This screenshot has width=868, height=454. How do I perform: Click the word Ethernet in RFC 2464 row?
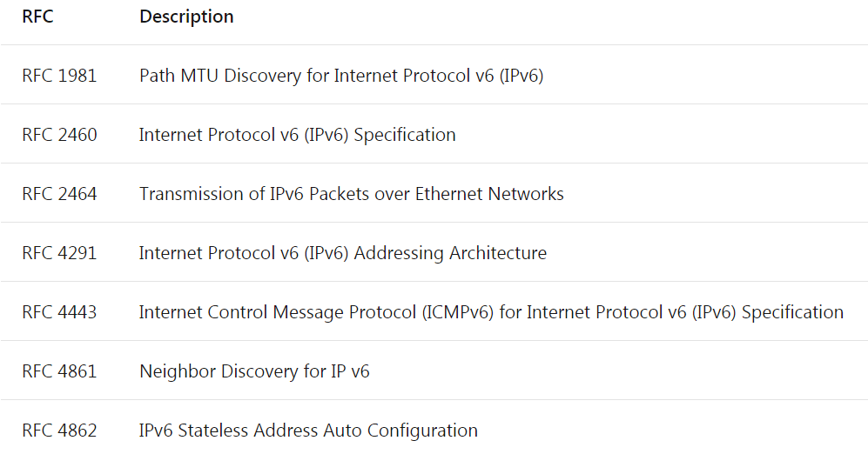pyautogui.click(x=449, y=194)
